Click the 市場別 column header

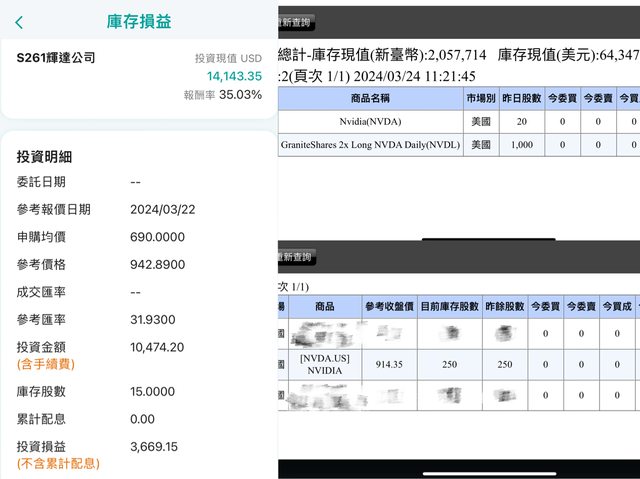[x=480, y=98]
